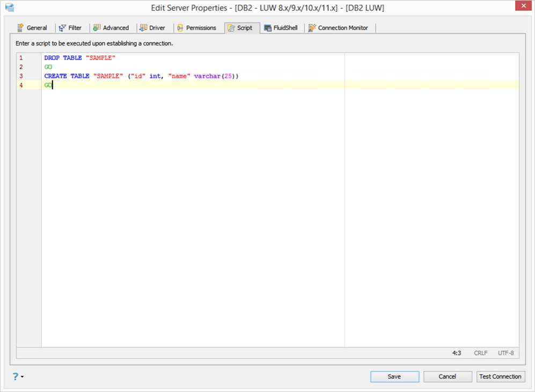The width and height of the screenshot is (535, 392).
Task: Cancel editing server properties
Action: 448,376
